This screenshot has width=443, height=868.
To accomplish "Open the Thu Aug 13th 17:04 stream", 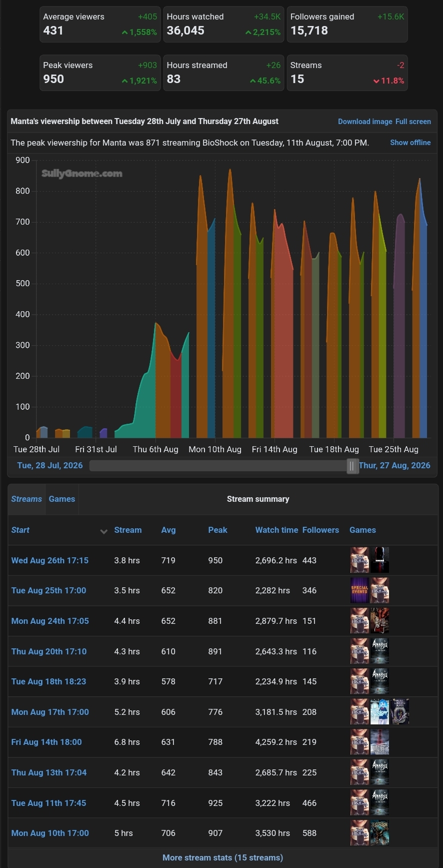I will pos(49,772).
